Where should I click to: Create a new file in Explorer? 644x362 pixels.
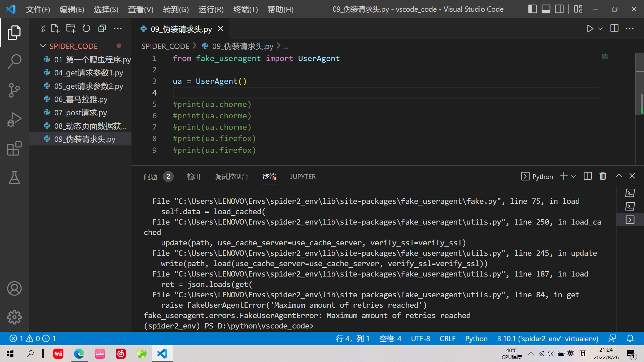55,28
